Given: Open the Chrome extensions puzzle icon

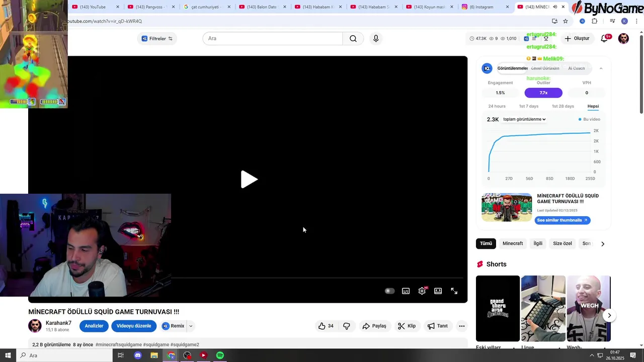Looking at the screenshot, I should (x=594, y=21).
